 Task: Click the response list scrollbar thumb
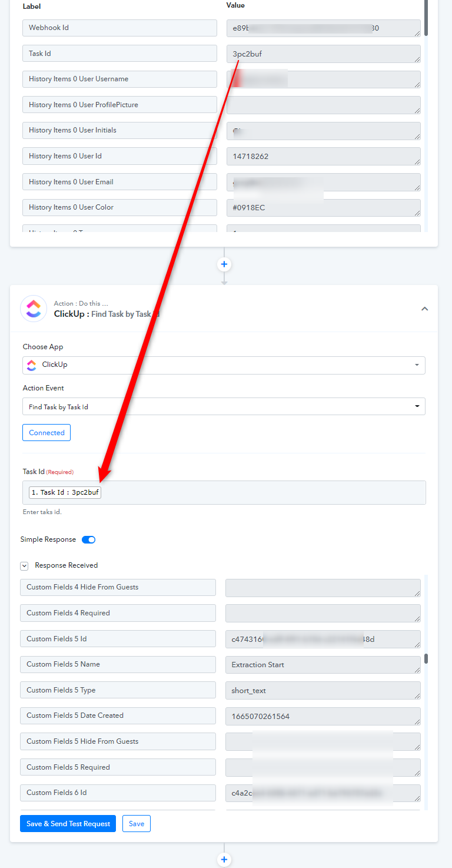click(426, 658)
